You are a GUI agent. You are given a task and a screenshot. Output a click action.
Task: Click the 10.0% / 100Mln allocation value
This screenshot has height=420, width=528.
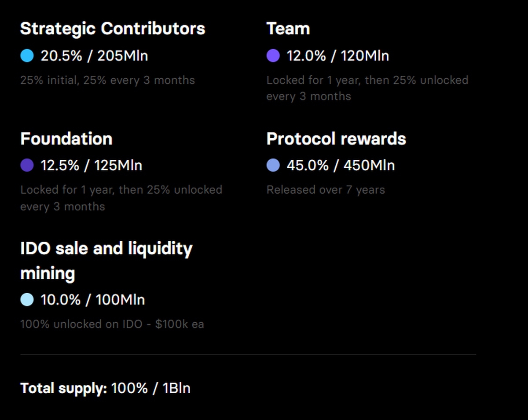coord(93,300)
